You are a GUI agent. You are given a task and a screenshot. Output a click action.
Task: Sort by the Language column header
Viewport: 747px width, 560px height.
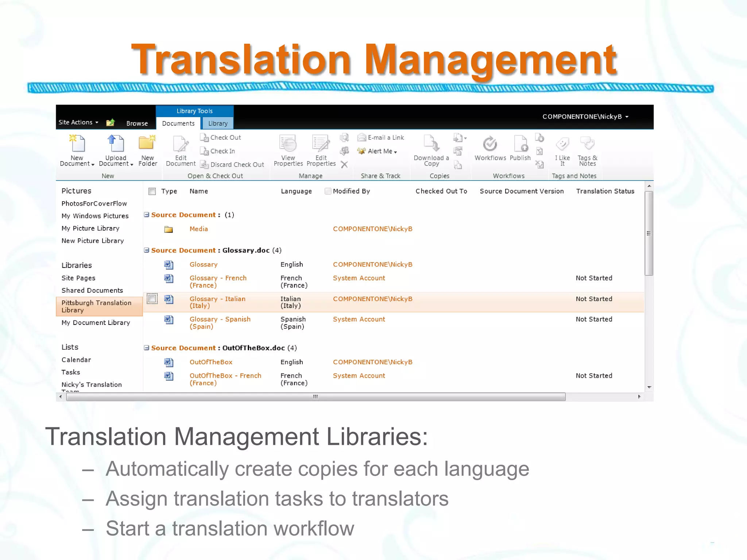point(296,191)
